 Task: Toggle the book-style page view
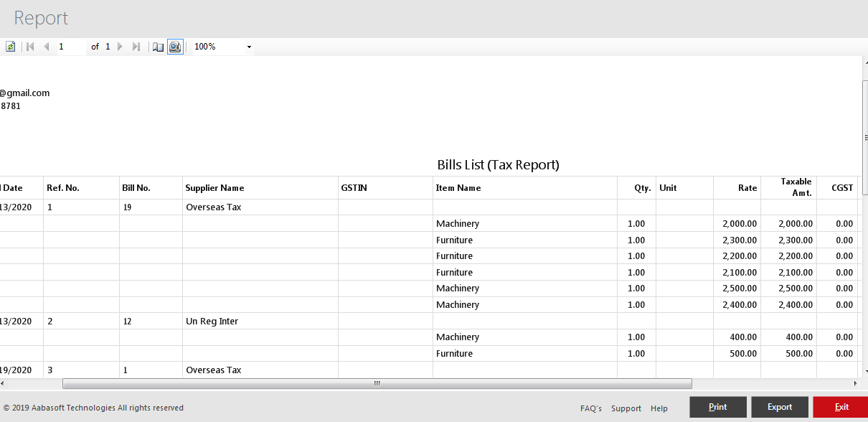[x=158, y=46]
